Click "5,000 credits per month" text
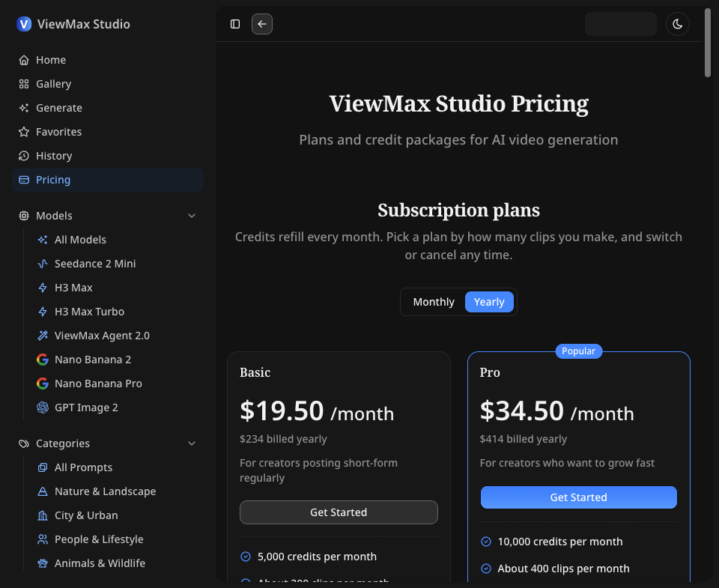 point(317,557)
